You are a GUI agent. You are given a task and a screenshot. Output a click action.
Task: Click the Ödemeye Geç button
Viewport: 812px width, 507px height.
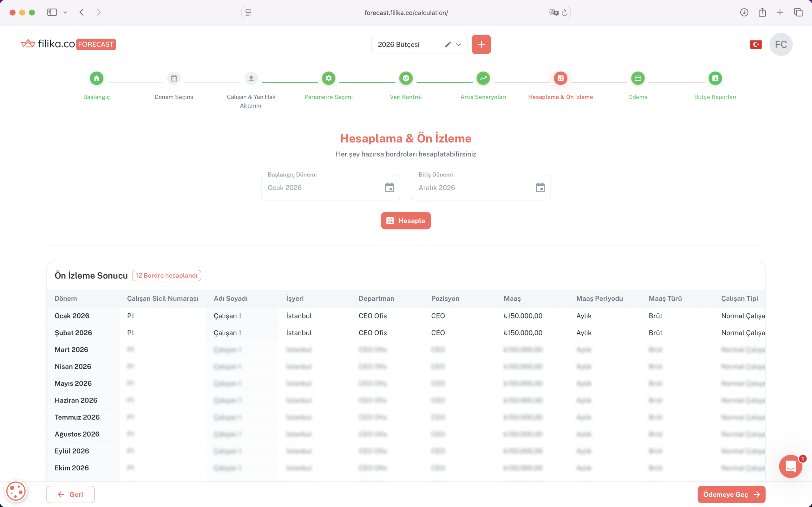(731, 494)
